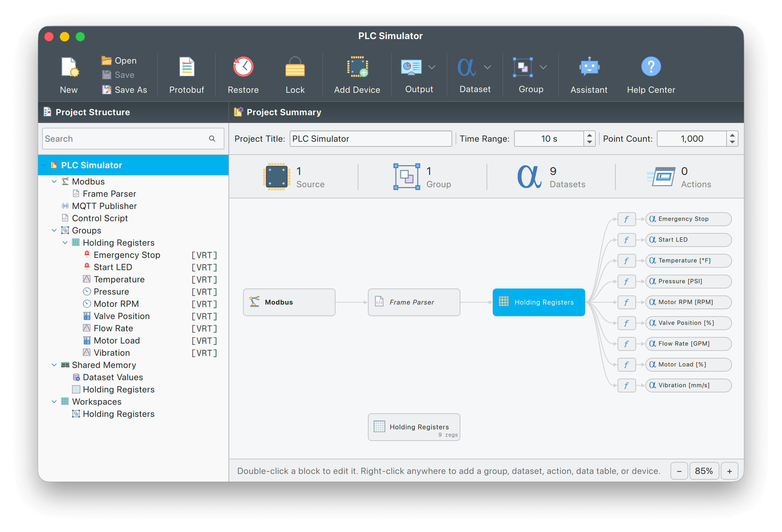Click the Output toolbar icon

411,67
